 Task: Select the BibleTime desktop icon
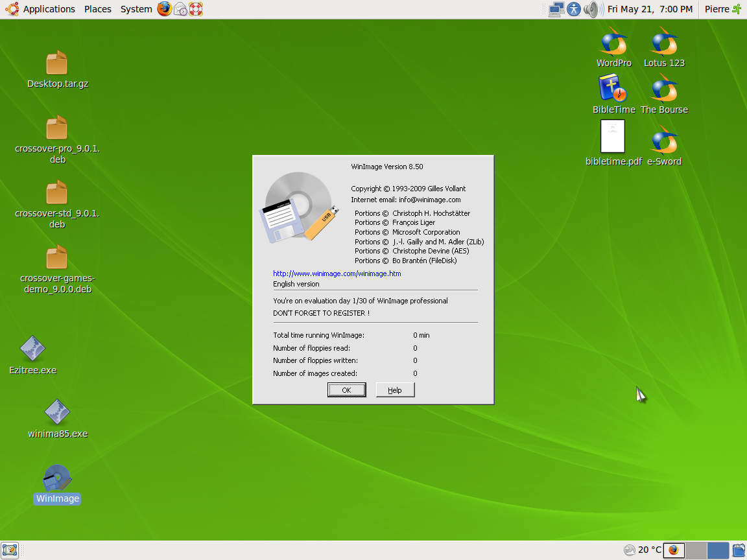[x=613, y=89]
